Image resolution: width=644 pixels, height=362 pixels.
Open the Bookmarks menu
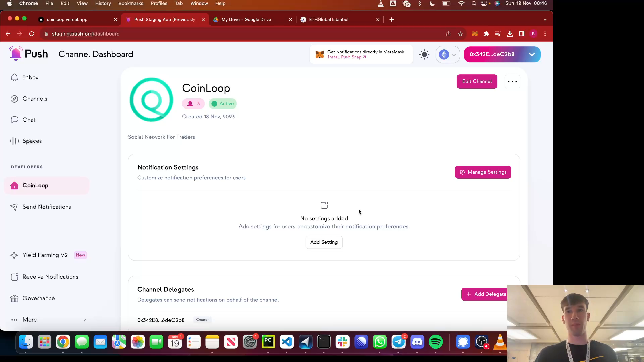click(x=131, y=3)
